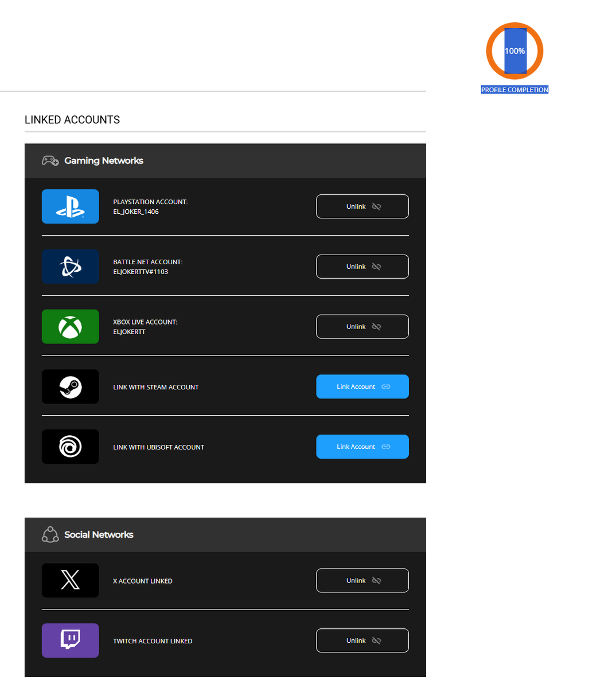Click the LINK WITH UBISOFT ACCOUNT text
This screenshot has height=688, width=616.
pyautogui.click(x=159, y=447)
